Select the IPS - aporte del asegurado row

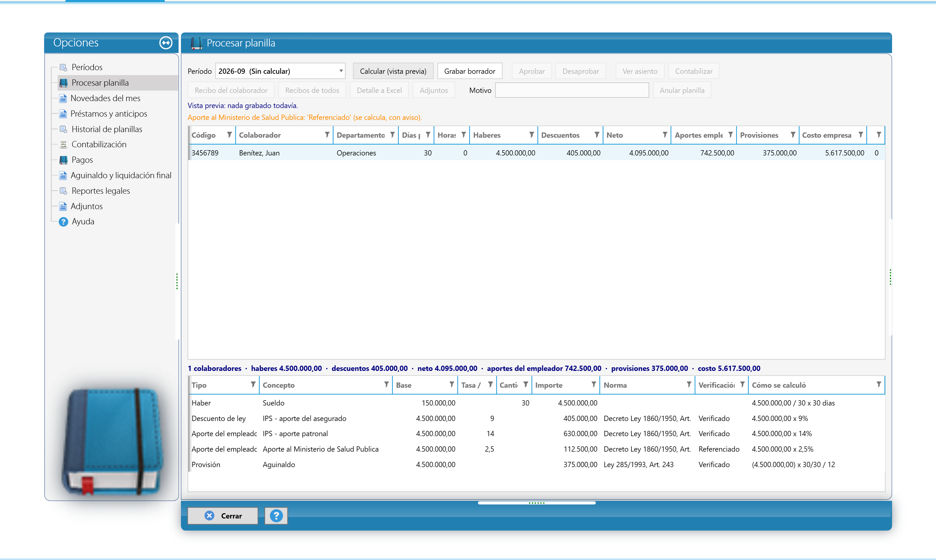pyautogui.click(x=536, y=418)
